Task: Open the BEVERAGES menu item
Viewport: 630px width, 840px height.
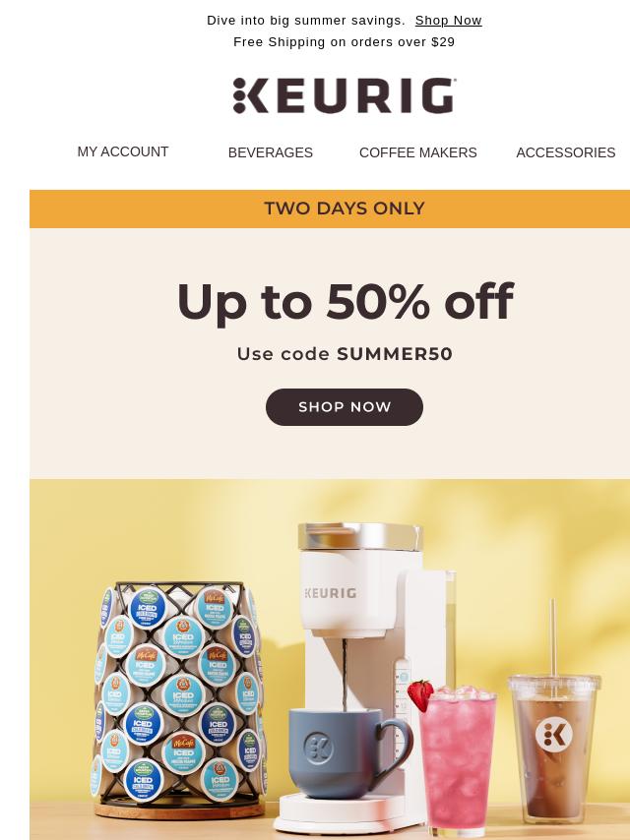Action: point(271,152)
